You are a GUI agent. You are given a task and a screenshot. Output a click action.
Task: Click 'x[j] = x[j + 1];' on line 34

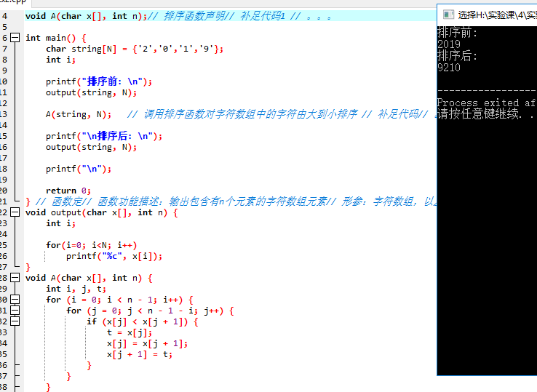click(x=147, y=343)
